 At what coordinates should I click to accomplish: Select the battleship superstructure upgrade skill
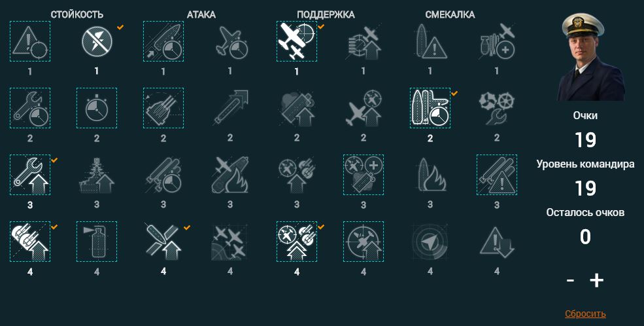tap(97, 175)
